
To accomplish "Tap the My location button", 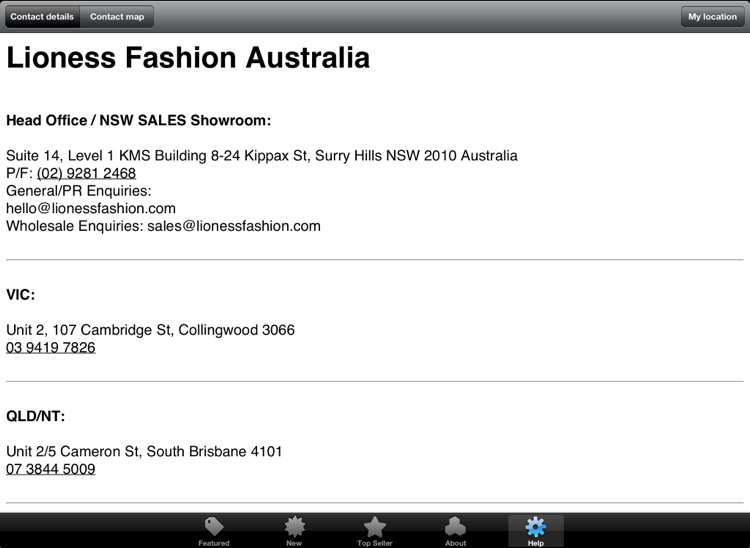I will click(x=712, y=17).
